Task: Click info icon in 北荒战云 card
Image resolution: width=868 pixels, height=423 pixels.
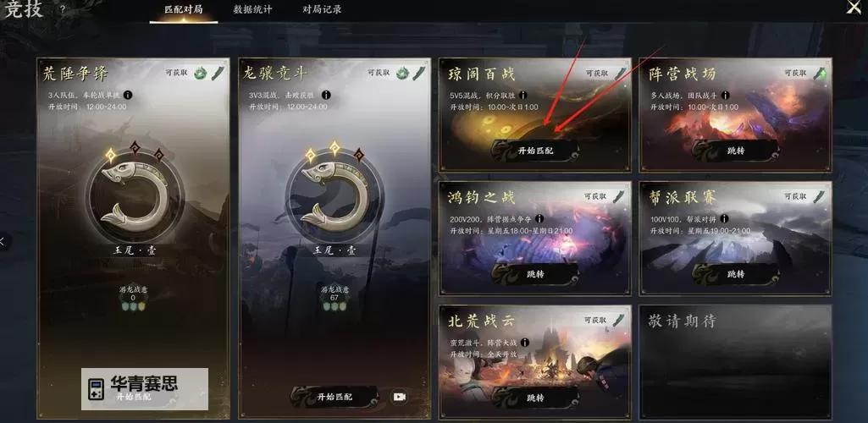Action: pos(523,343)
